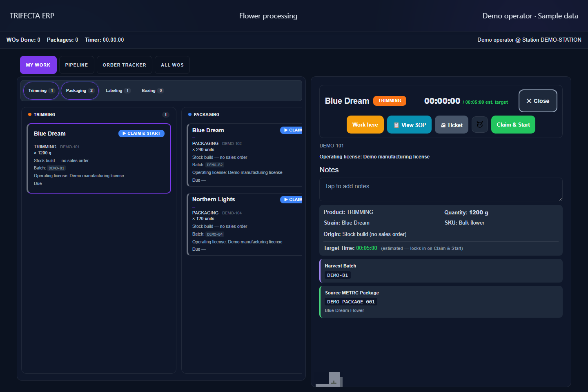Open the My Work tab

[x=38, y=65]
